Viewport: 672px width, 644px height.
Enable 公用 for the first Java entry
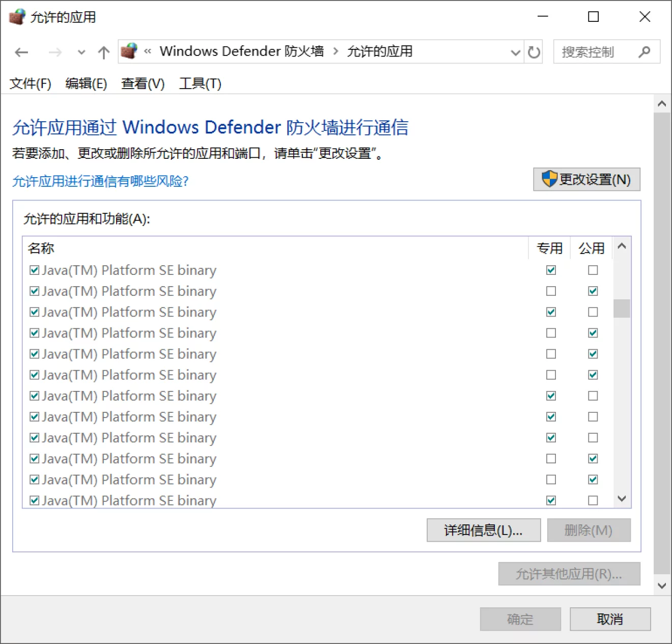click(x=593, y=270)
